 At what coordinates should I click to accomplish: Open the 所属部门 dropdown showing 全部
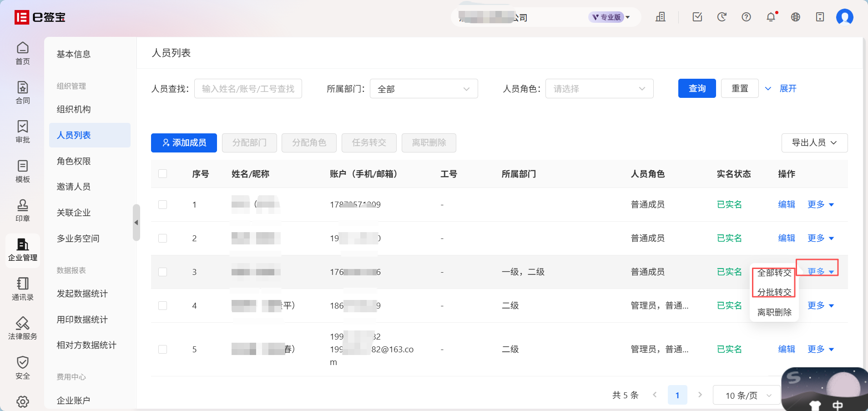(x=424, y=89)
